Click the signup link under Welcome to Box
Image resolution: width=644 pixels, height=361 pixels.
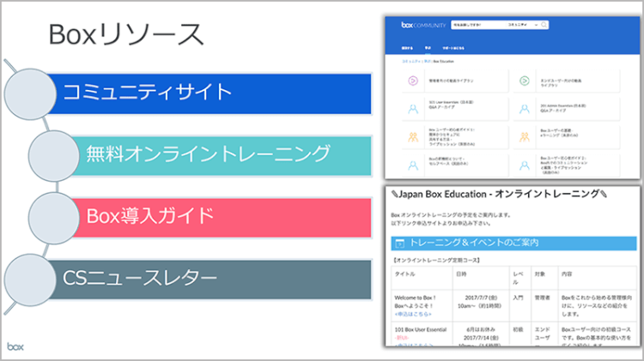point(412,314)
